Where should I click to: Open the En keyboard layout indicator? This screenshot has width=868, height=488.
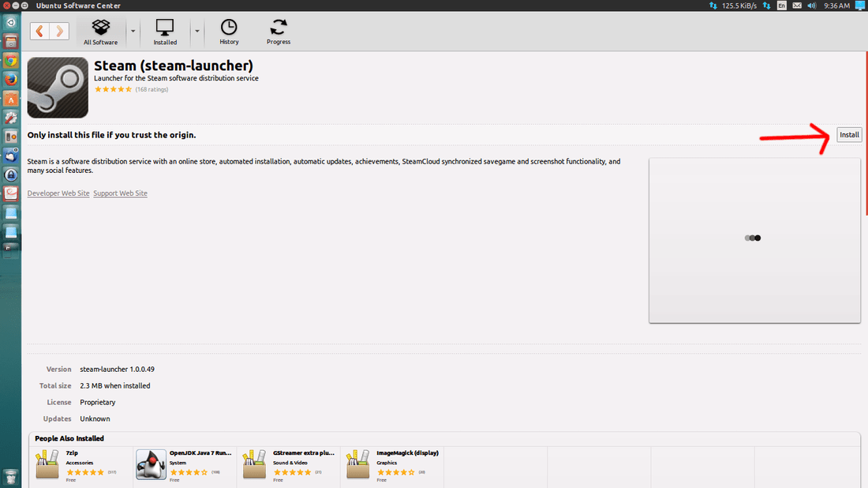(782, 6)
